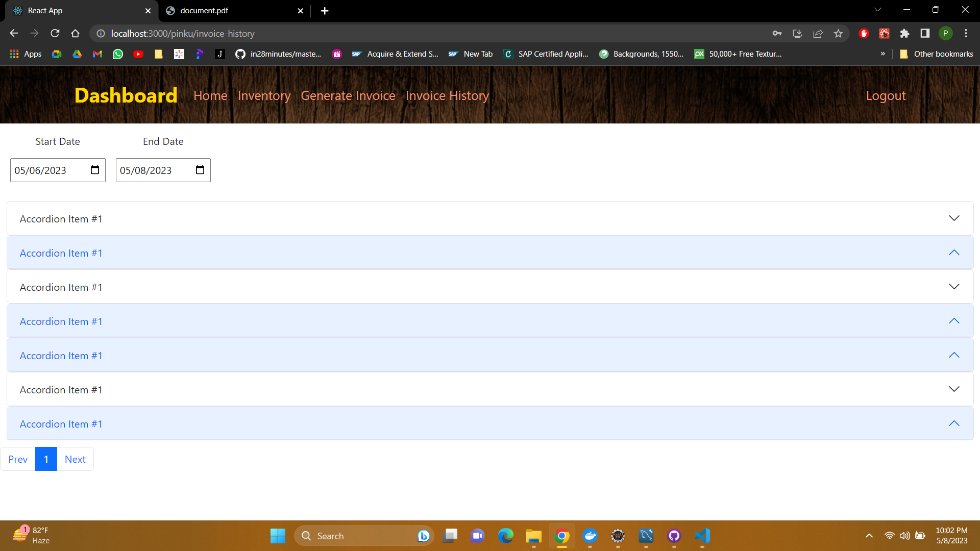This screenshot has width=980, height=551.
Task: Open the Generate Invoice nav item
Action: (348, 95)
